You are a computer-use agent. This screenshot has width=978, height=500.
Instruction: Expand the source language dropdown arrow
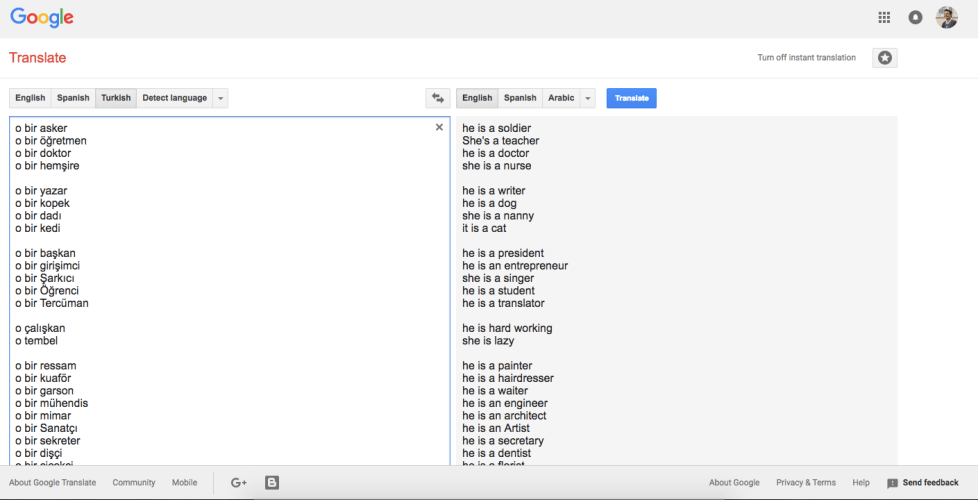(220, 98)
